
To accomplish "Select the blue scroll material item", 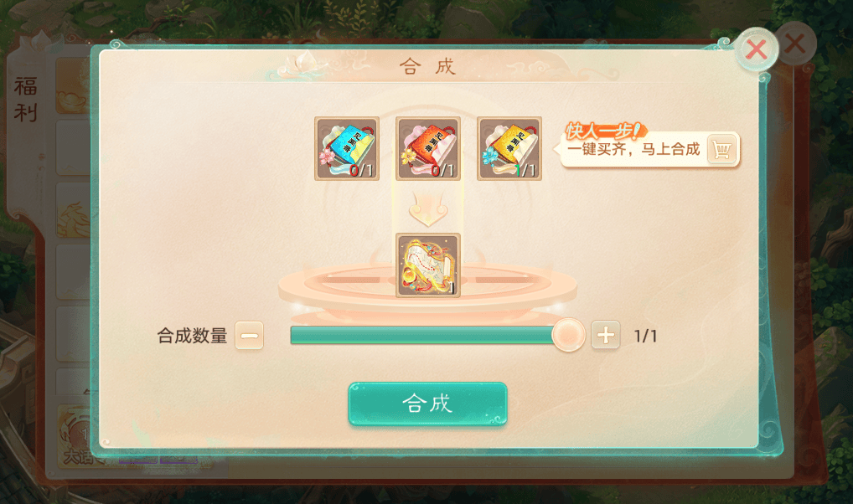I will point(347,148).
